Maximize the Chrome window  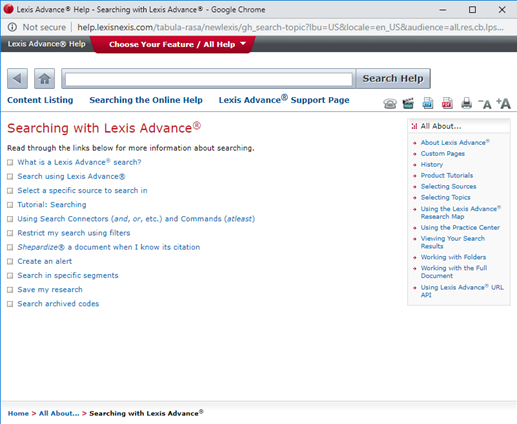[x=472, y=10]
